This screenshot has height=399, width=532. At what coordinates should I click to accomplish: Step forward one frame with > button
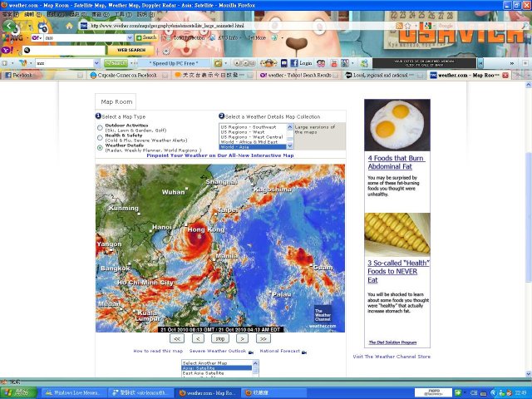tap(242, 339)
